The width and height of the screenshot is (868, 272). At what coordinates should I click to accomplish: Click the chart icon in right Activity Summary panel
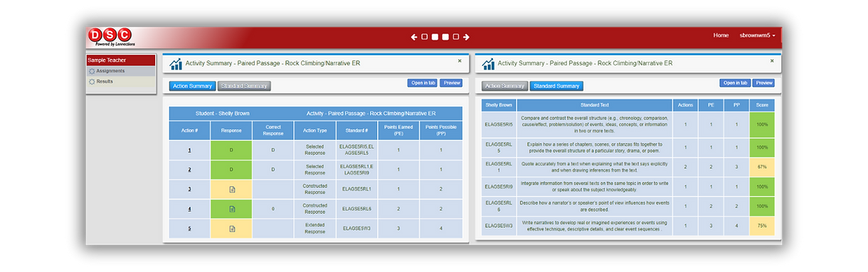coord(488,64)
